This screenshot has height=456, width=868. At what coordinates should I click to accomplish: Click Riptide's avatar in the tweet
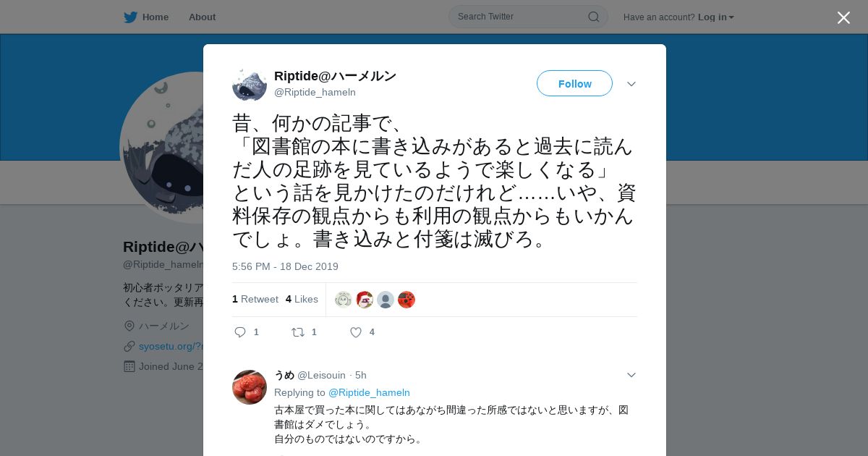250,84
